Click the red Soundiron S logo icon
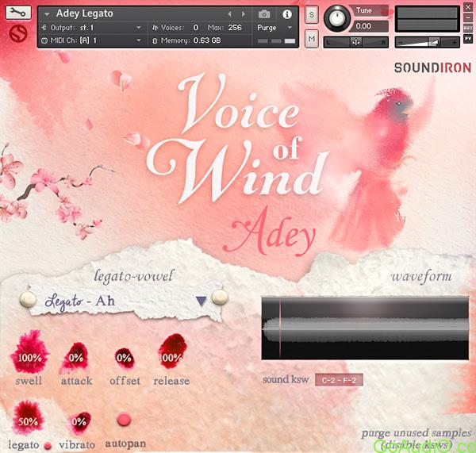 (18, 33)
